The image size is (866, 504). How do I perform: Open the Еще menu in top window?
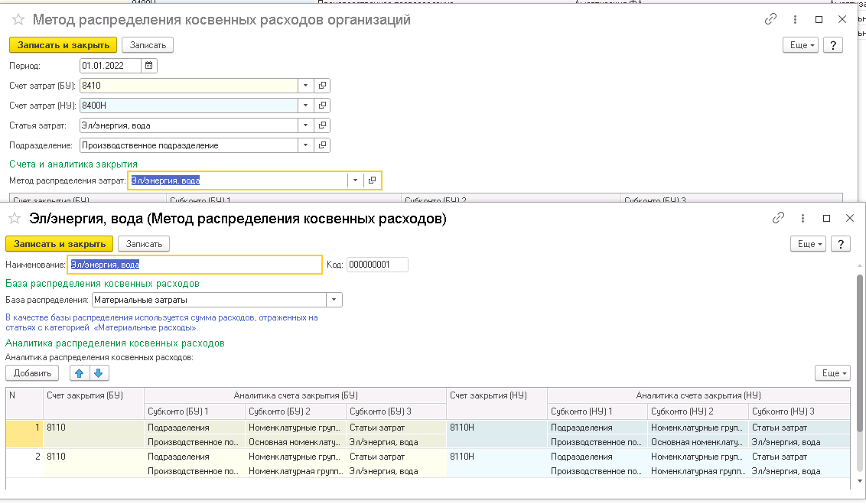pos(800,45)
